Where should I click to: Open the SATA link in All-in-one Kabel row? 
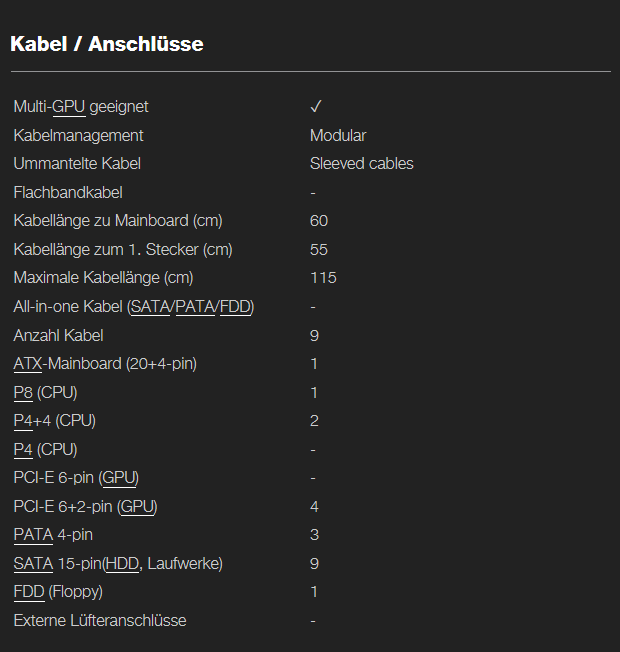[x=151, y=307]
